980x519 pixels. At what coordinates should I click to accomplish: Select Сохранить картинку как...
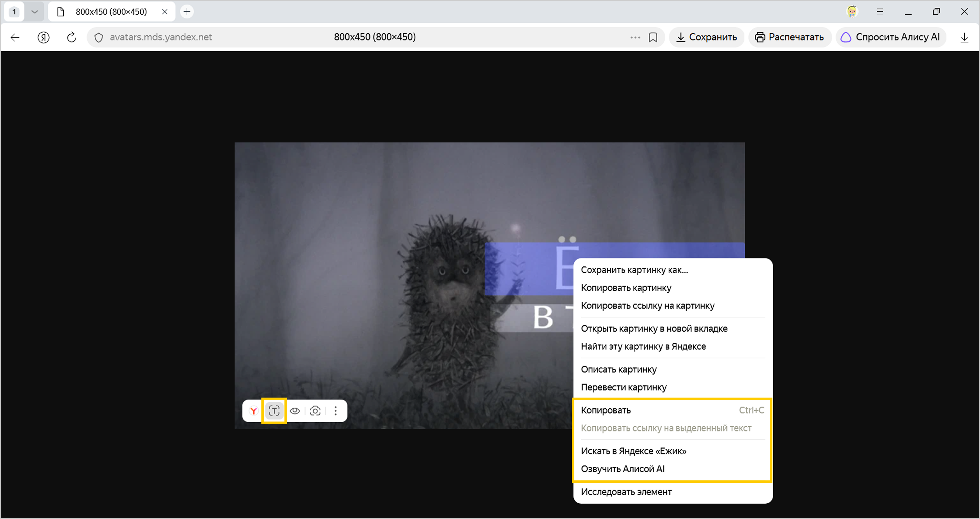tap(673, 270)
